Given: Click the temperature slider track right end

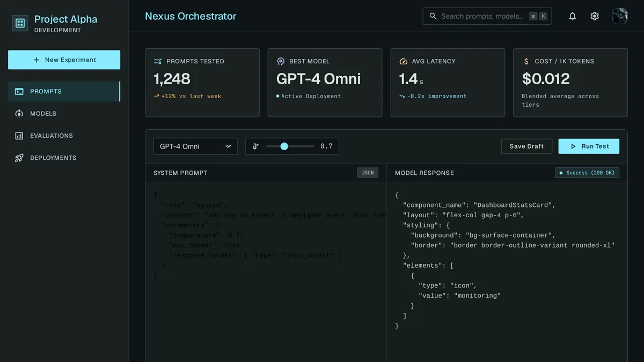Looking at the screenshot, I should pos(313,146).
